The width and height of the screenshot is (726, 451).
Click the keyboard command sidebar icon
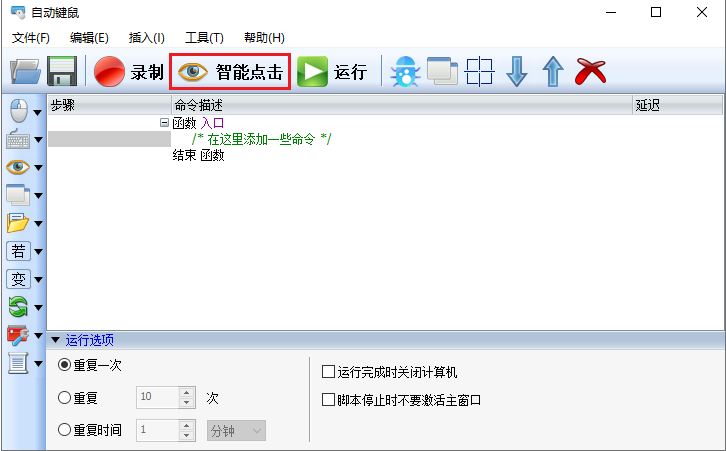18,139
